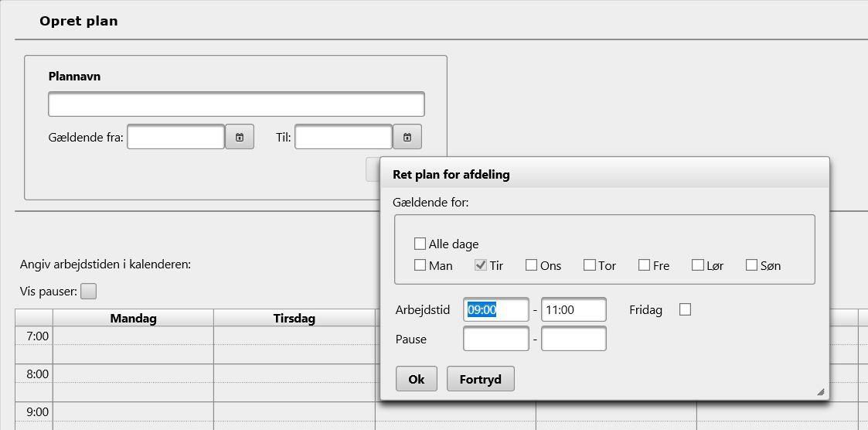Image resolution: width=868 pixels, height=430 pixels.
Task: Check the Lør checkbox
Action: [697, 264]
